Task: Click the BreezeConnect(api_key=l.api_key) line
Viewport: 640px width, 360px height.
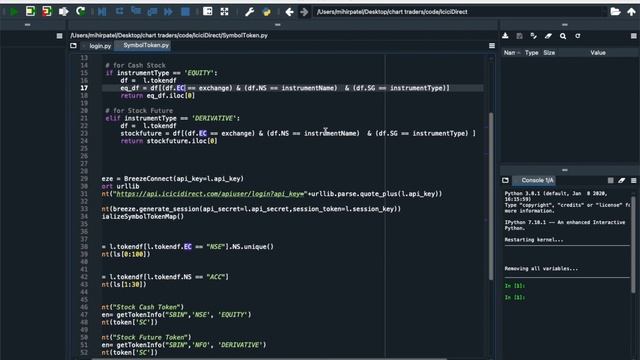Action: coord(173,179)
